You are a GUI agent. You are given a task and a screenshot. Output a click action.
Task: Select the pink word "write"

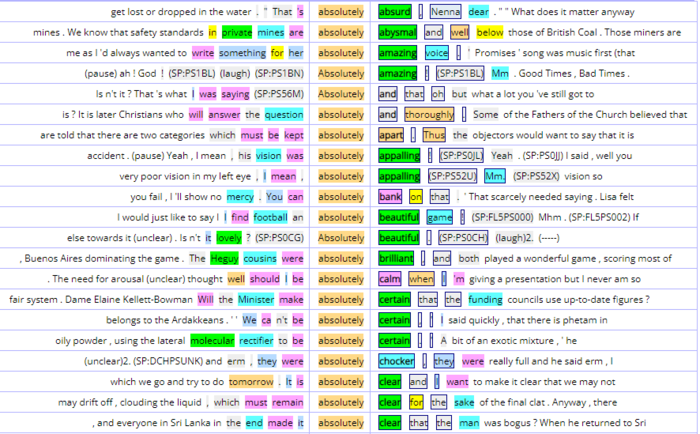pyautogui.click(x=203, y=53)
